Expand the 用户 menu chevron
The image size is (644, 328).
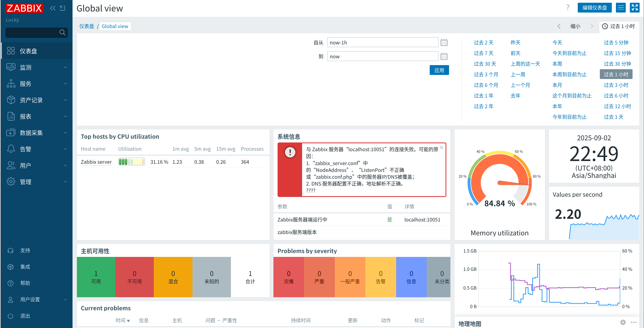pyautogui.click(x=65, y=165)
